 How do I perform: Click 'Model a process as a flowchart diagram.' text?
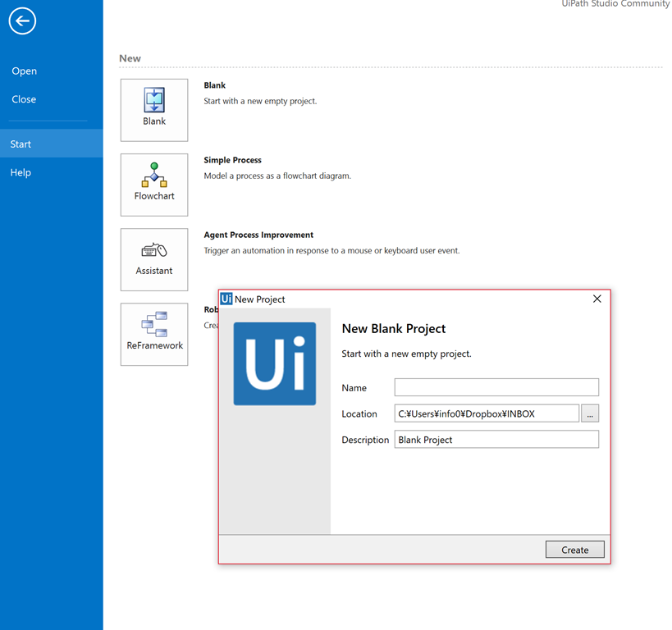pos(277,176)
